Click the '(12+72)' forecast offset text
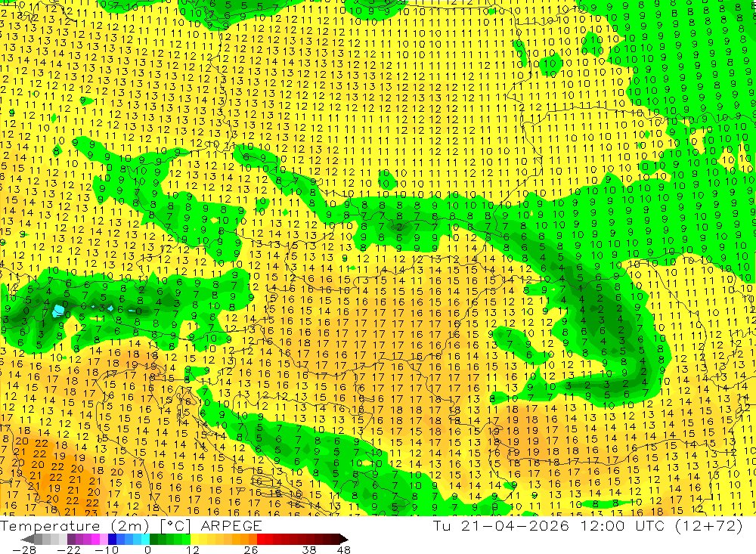This screenshot has width=756, height=554. click(709, 525)
